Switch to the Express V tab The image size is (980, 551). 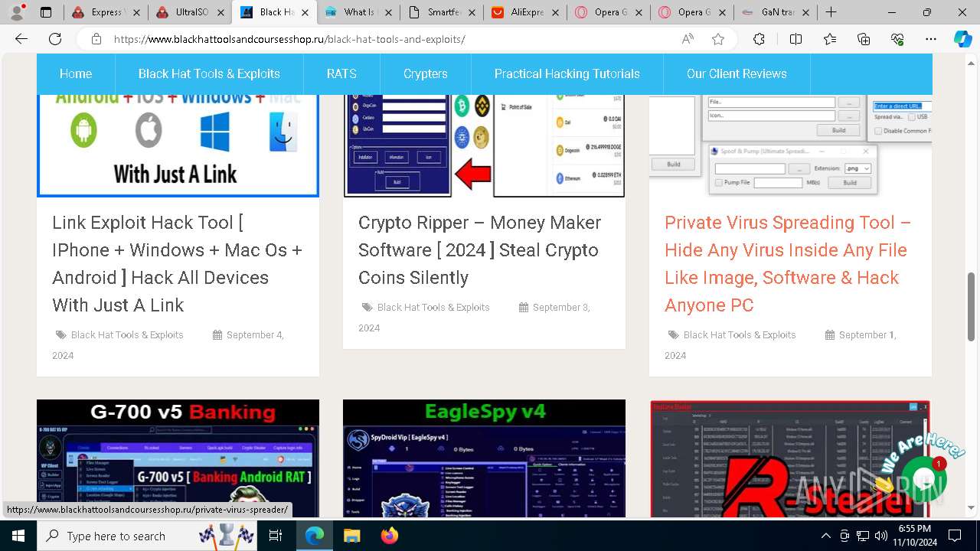pyautogui.click(x=106, y=12)
